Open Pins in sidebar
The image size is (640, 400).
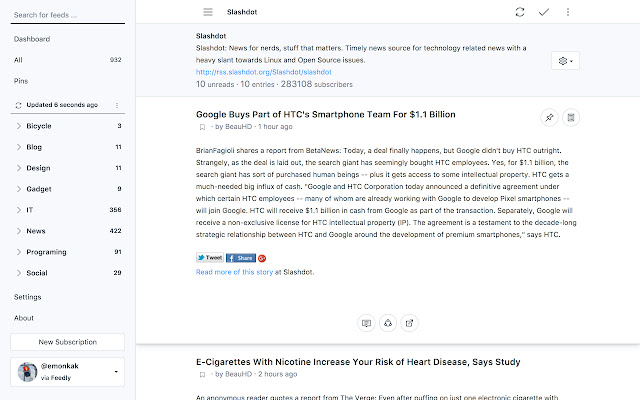point(21,81)
